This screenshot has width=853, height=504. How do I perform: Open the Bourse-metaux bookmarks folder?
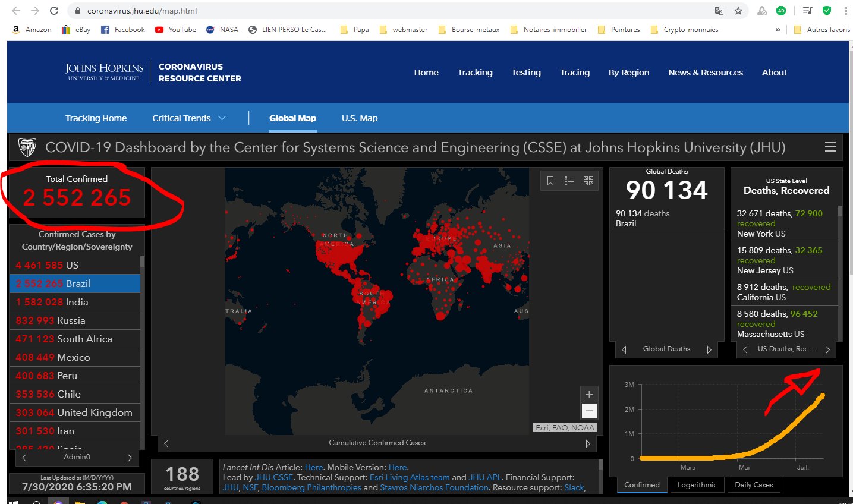coord(468,30)
